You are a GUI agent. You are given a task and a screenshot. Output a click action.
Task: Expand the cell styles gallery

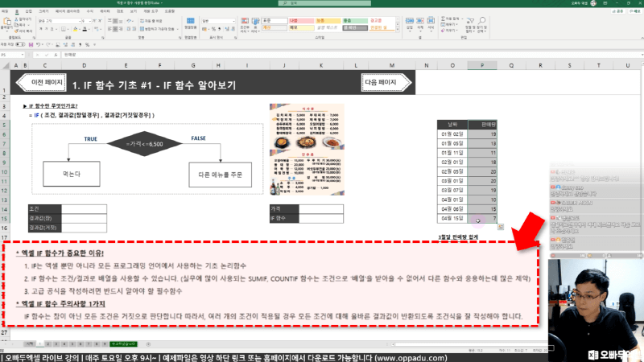coord(398,30)
